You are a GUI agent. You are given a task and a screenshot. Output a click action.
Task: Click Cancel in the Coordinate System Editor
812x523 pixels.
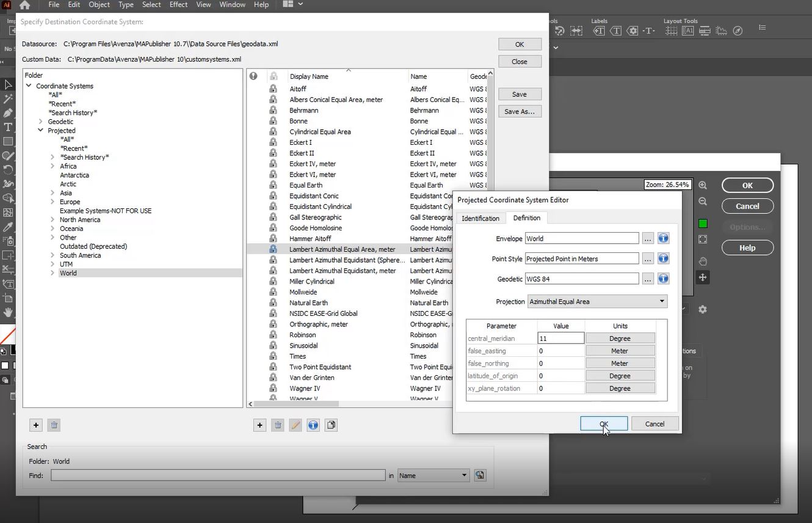654,424
